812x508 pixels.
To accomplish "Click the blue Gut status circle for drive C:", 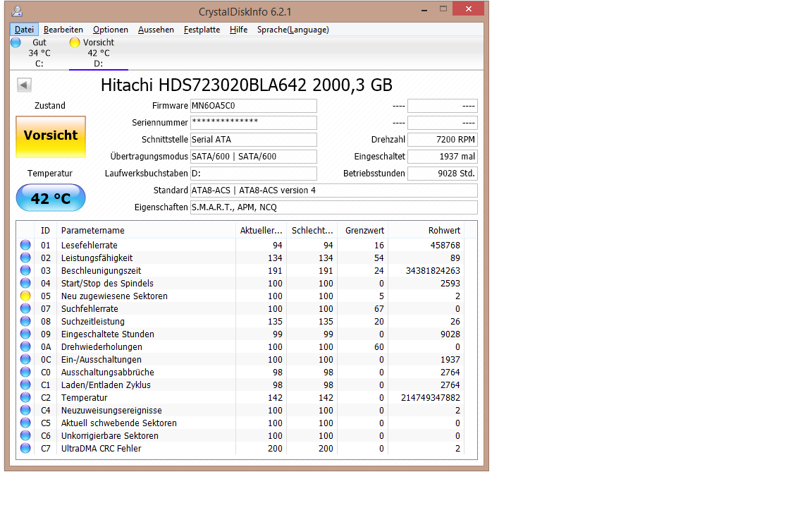I will coord(16,42).
